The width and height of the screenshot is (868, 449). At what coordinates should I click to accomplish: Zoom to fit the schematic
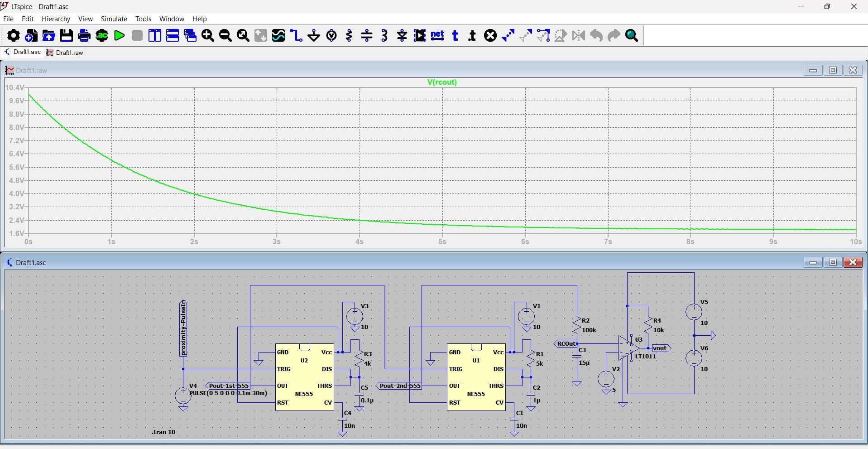tap(243, 35)
